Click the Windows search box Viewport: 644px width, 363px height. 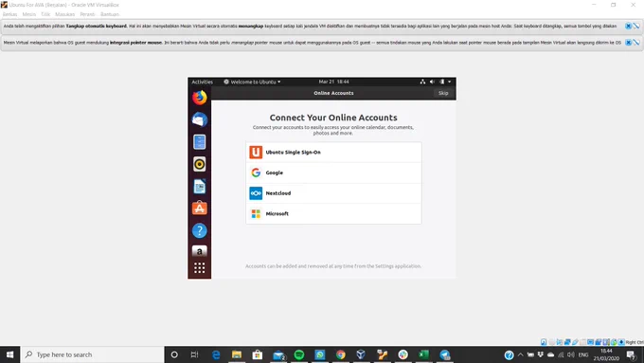coord(93,354)
